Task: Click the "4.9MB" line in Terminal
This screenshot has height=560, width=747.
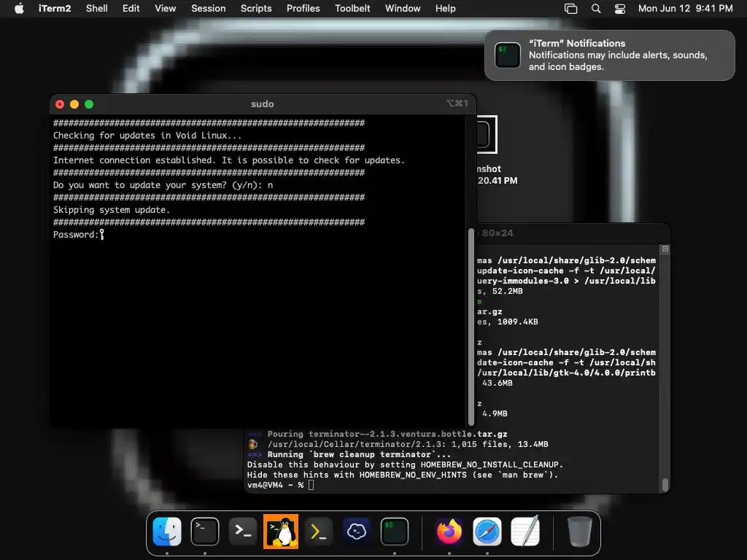Action: point(495,413)
